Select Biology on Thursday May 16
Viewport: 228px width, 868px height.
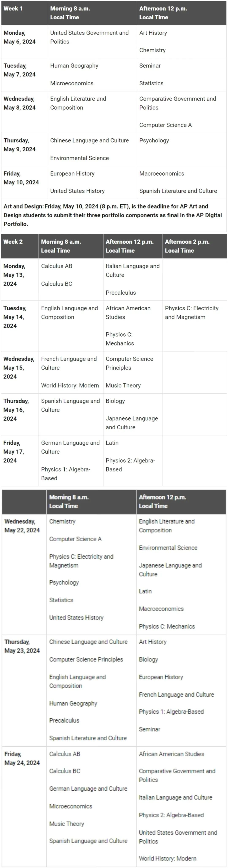click(115, 401)
